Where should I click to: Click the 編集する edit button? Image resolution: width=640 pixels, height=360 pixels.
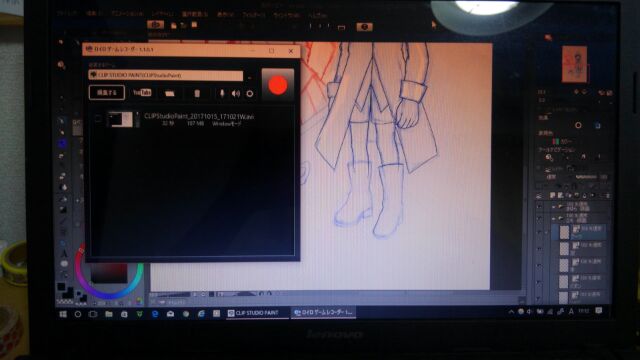pyautogui.click(x=107, y=93)
